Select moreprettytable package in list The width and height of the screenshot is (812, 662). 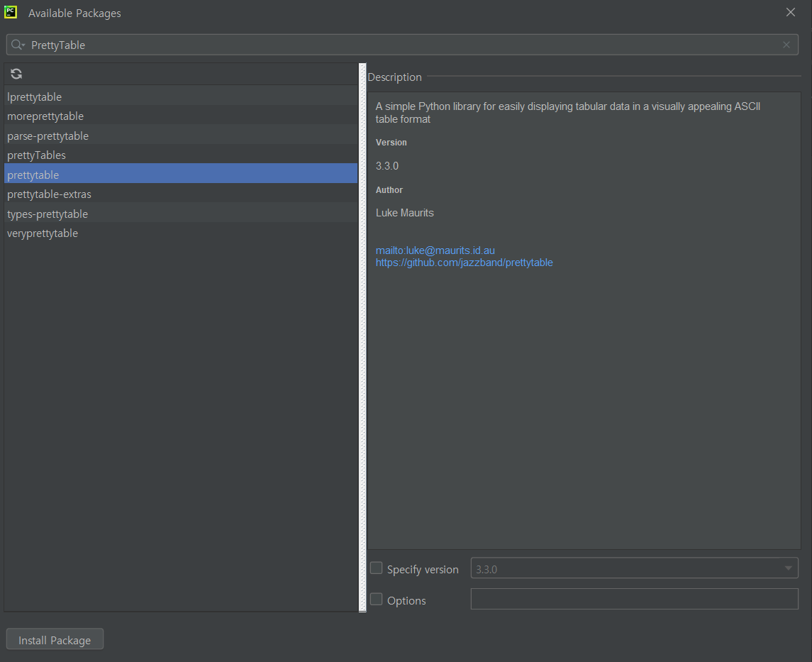point(181,116)
